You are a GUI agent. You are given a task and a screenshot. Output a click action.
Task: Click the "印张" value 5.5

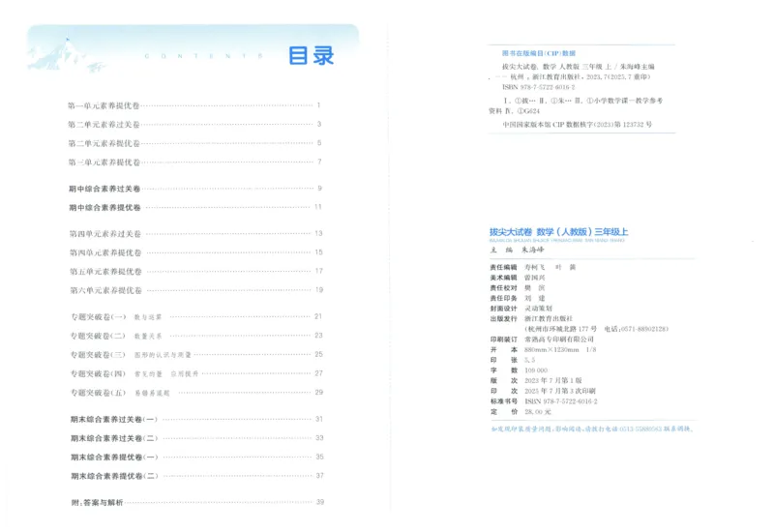pos(529,360)
